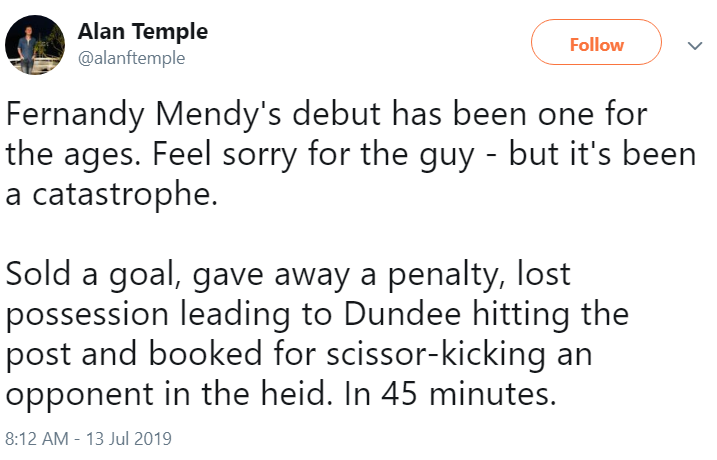Click the "scissor-kicking" text
This screenshot has height=460, width=717.
pyautogui.click(x=436, y=354)
